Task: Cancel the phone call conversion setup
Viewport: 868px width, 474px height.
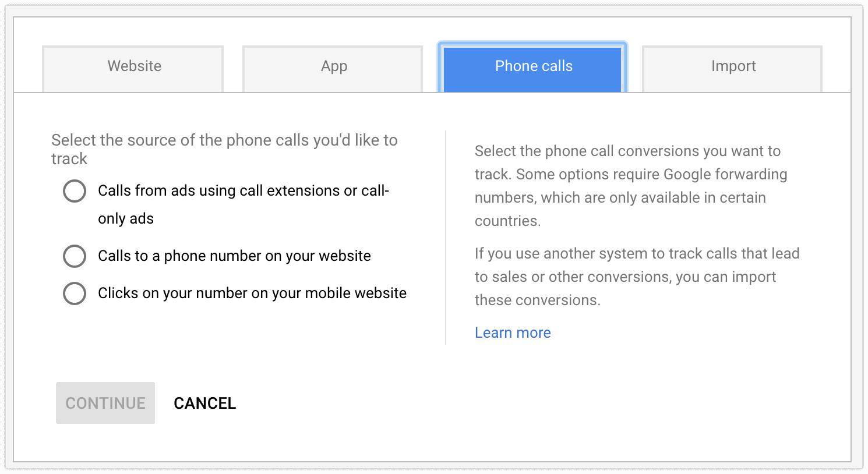Action: coord(204,403)
